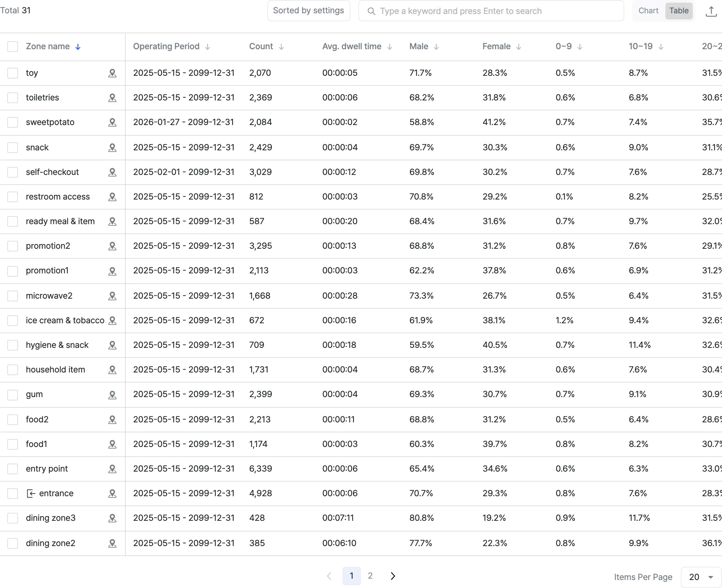Click zone icon for restroom access
The height and width of the screenshot is (588, 722).
112,197
